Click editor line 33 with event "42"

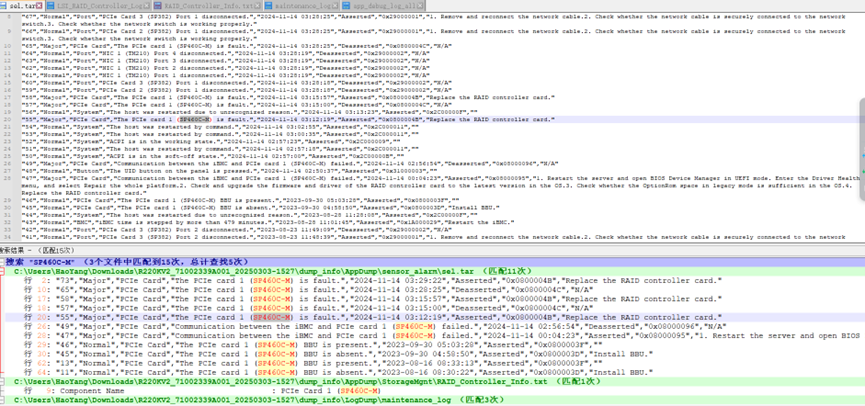pyautogui.click(x=238, y=229)
